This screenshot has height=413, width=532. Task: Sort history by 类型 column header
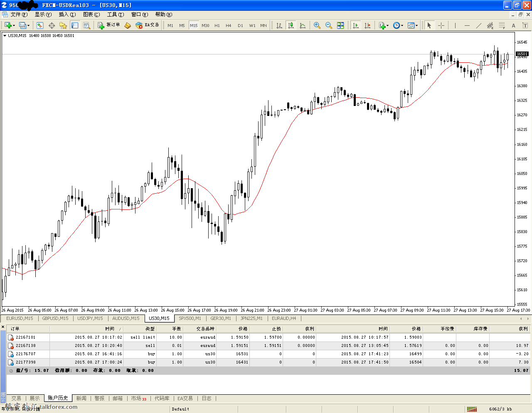coord(140,329)
